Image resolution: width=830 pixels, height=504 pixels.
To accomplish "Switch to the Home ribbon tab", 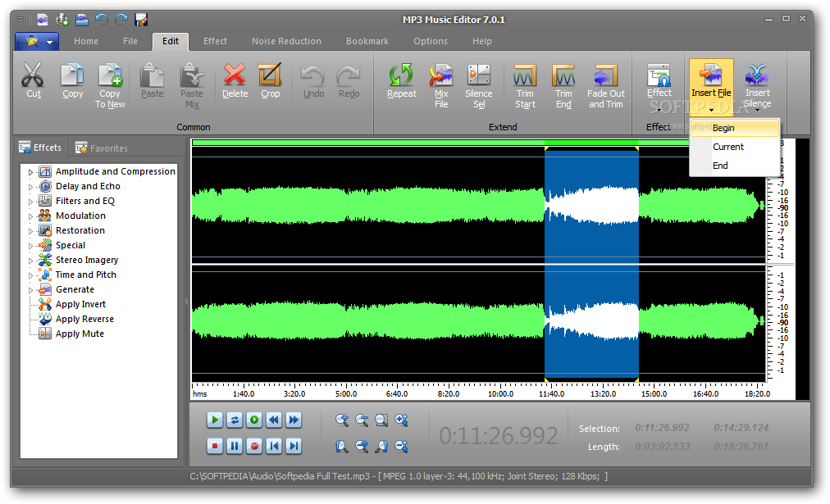I will click(86, 41).
